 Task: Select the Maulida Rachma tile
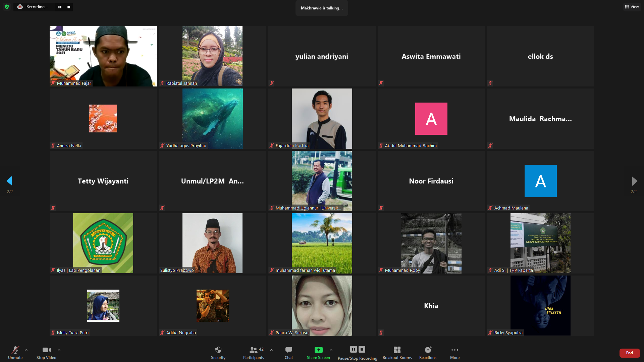pyautogui.click(x=541, y=119)
